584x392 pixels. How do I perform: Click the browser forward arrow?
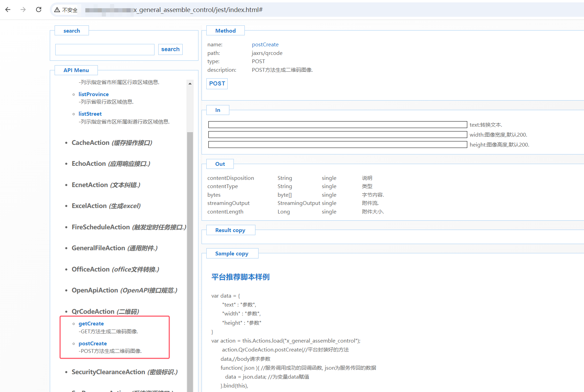tap(23, 10)
